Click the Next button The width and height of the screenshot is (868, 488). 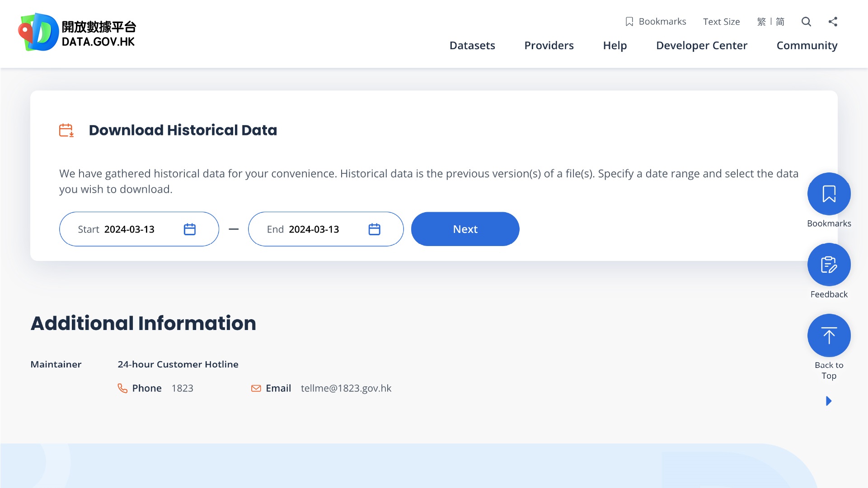(x=465, y=229)
